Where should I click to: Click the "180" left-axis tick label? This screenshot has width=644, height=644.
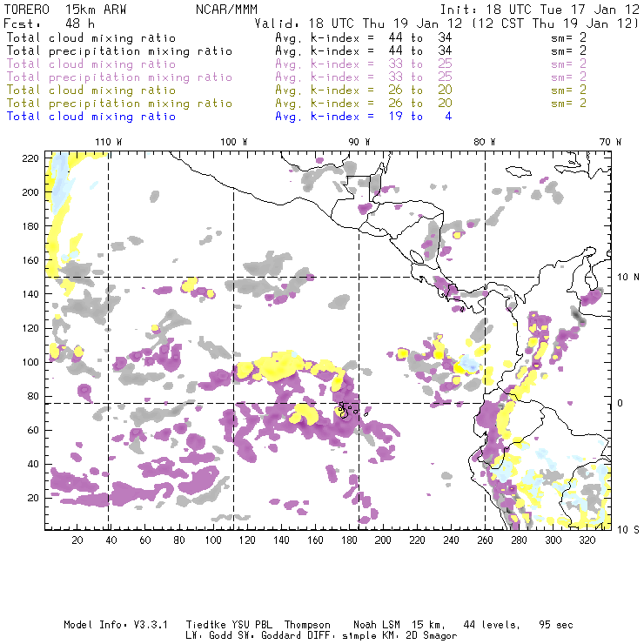pos(30,226)
